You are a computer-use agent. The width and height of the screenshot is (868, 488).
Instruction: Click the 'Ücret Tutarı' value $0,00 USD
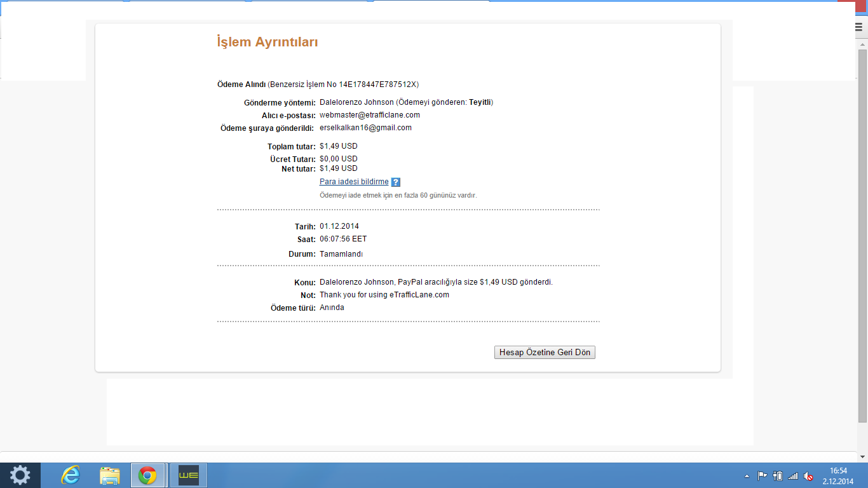[339, 159]
